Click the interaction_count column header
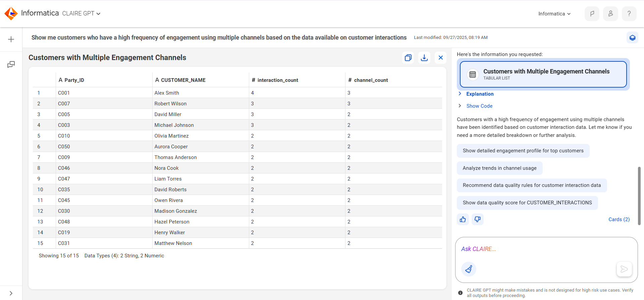 pyautogui.click(x=297, y=80)
